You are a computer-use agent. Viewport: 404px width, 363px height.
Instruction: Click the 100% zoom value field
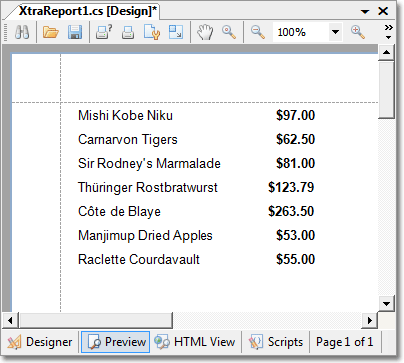(x=301, y=32)
